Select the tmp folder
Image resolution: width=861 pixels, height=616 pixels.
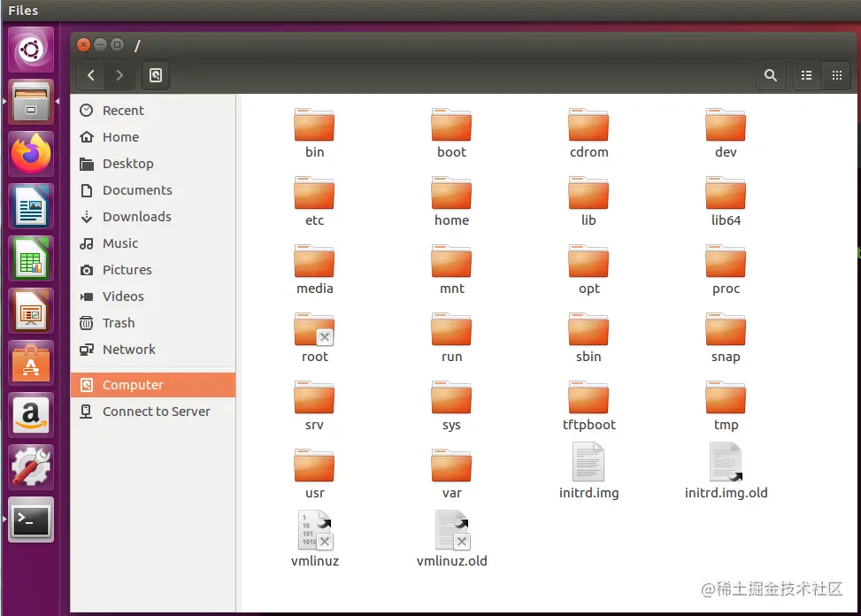(x=726, y=405)
